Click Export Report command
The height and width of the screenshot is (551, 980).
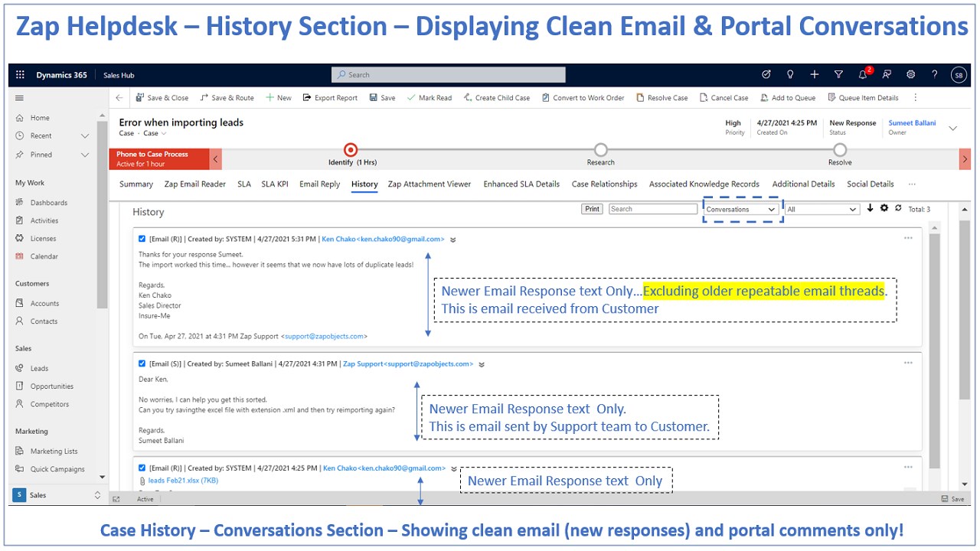331,98
